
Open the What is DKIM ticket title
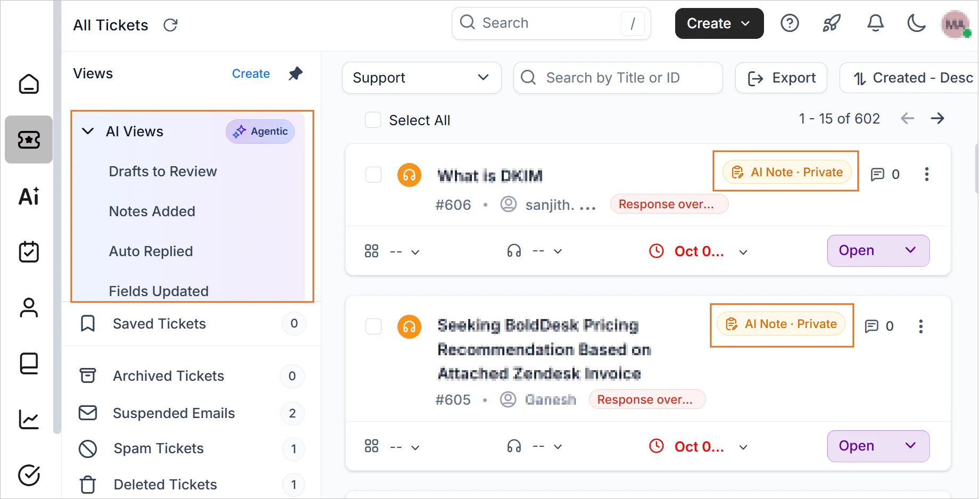coord(490,176)
